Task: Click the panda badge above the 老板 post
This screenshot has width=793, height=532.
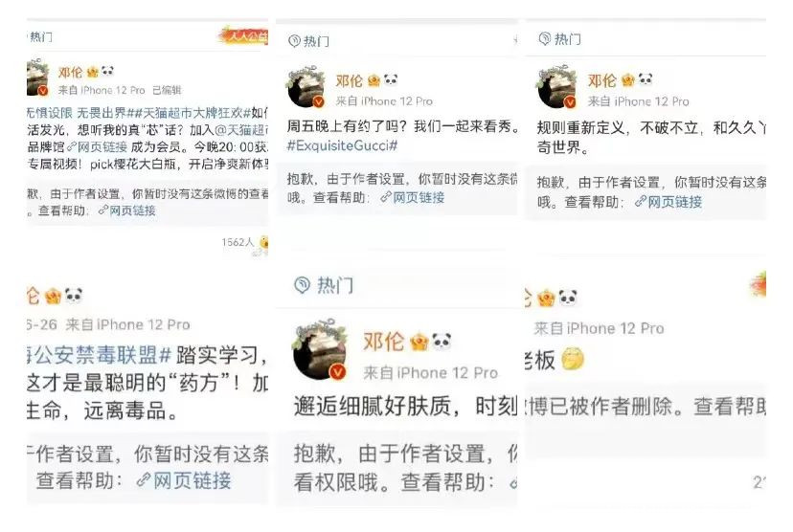Action: click(567, 298)
